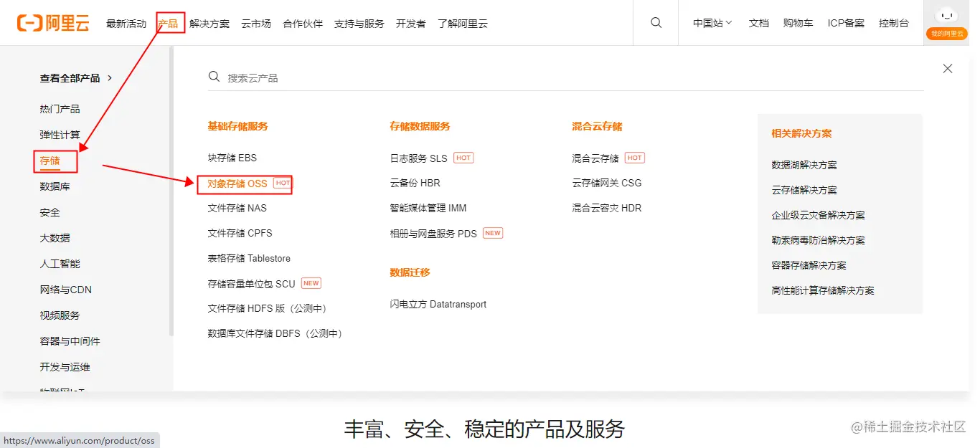Viewport: 980px width, 448px height.
Task: Click the HOT badge beside 混合云存储
Action: (634, 158)
